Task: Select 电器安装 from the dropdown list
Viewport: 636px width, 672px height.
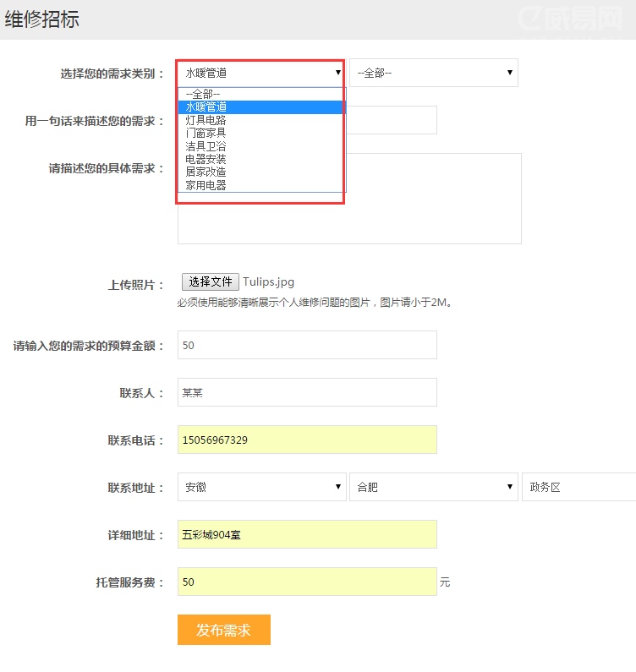Action: pos(206,159)
